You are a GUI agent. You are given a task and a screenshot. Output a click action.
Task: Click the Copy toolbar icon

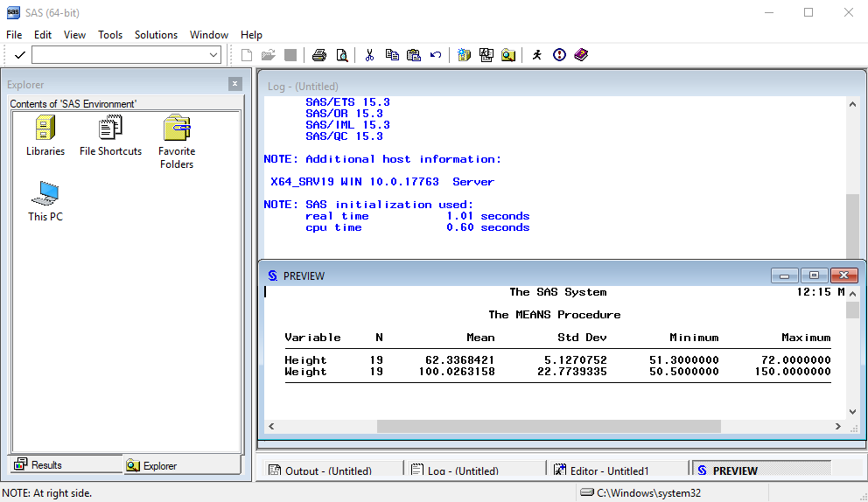point(392,55)
